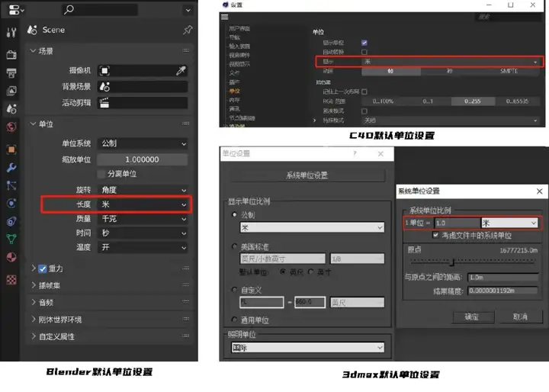Click the 取消 button
The height and width of the screenshot is (392, 549).
[x=520, y=316]
